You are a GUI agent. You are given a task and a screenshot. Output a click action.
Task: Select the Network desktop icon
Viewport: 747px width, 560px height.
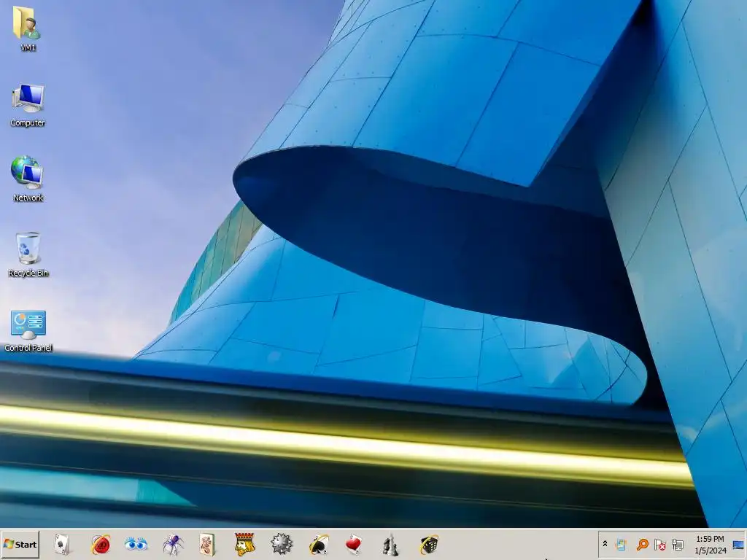[x=28, y=179]
